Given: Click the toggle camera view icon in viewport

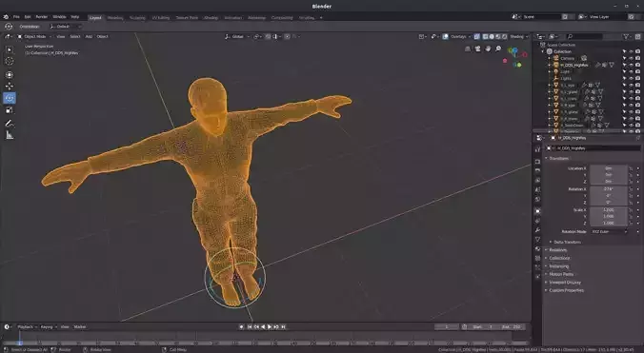Looking at the screenshot, I should coord(477,49).
